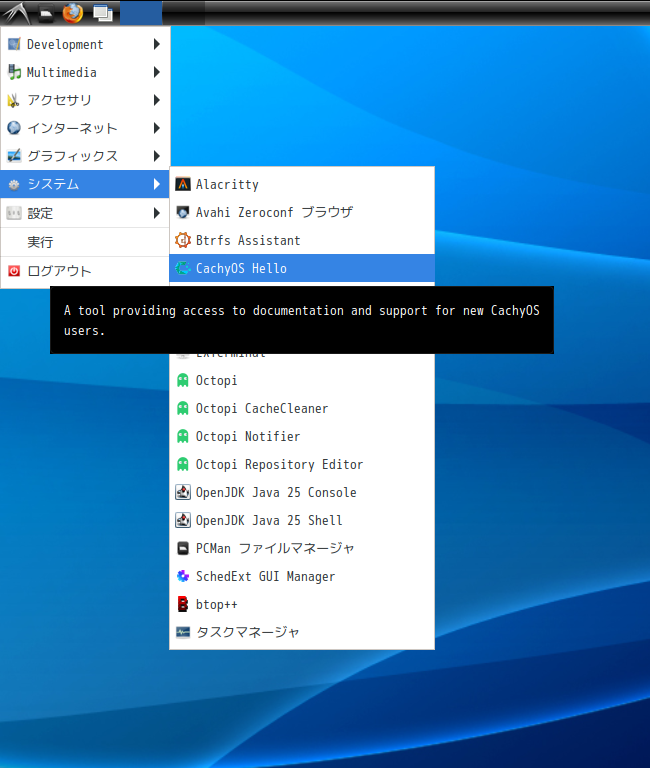Image resolution: width=650 pixels, height=768 pixels.
Task: Expand the Development submenu arrow
Action: (x=157, y=44)
